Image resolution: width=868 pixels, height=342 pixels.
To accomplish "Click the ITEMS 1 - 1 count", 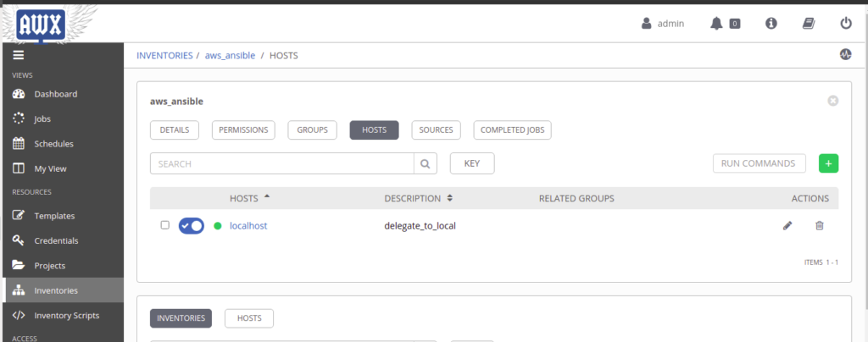I will 821,262.
